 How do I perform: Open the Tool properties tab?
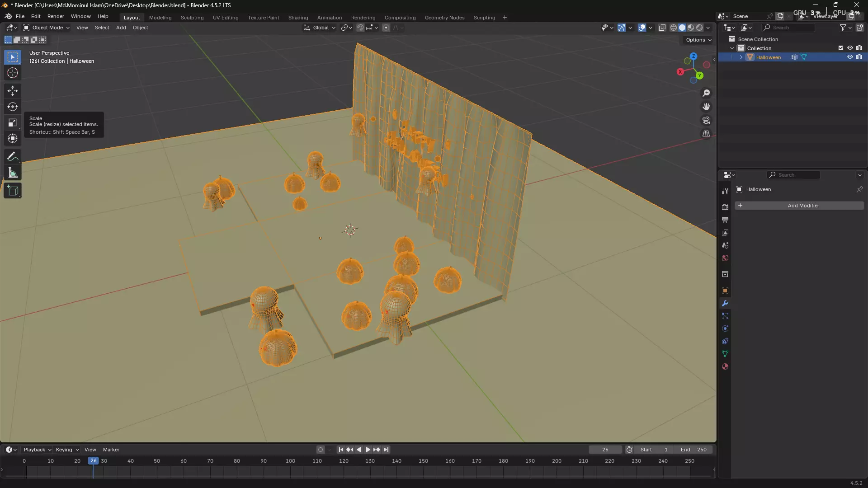coord(725,191)
